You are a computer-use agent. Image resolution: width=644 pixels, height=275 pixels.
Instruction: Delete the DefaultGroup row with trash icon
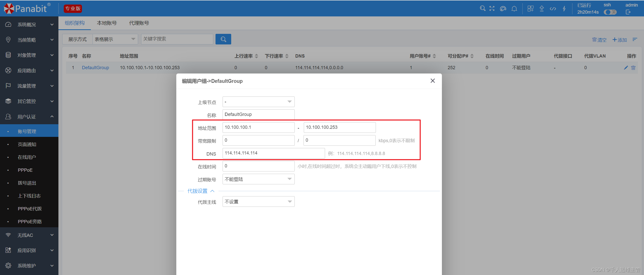click(633, 68)
